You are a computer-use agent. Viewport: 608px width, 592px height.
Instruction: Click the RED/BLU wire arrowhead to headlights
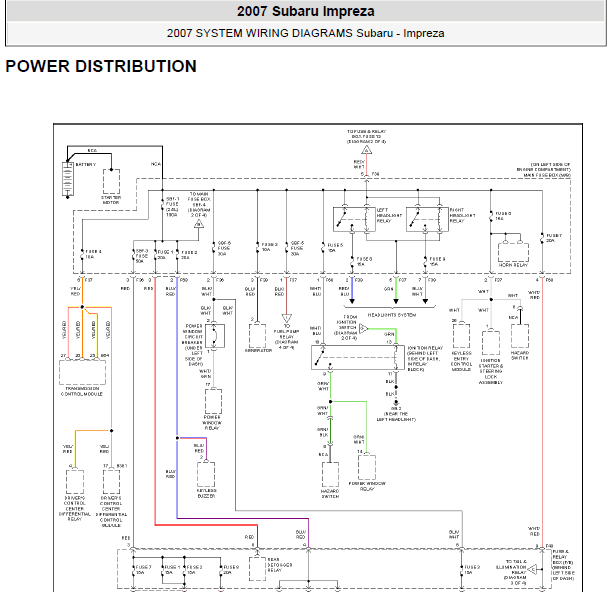click(352, 301)
